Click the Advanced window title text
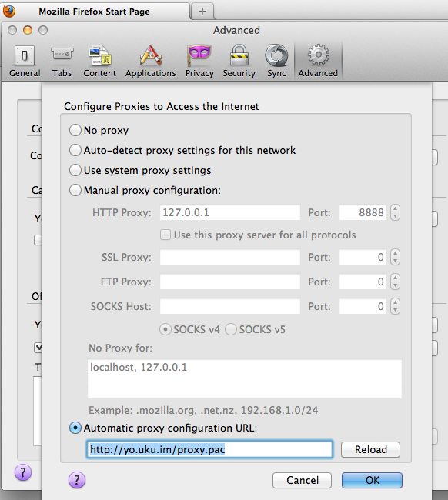This screenshot has height=500, width=448. coord(236,30)
